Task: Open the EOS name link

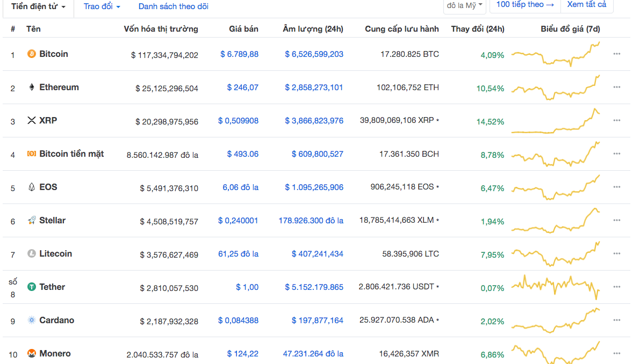Action: click(x=48, y=187)
